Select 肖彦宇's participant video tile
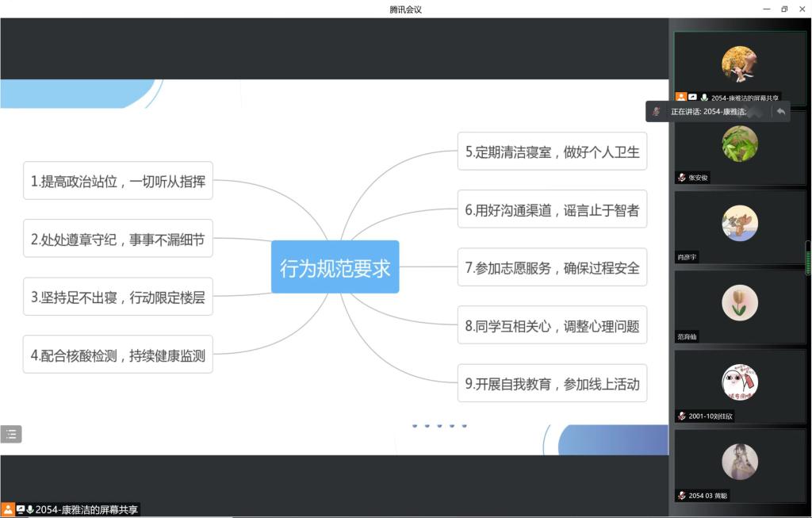 pos(739,227)
